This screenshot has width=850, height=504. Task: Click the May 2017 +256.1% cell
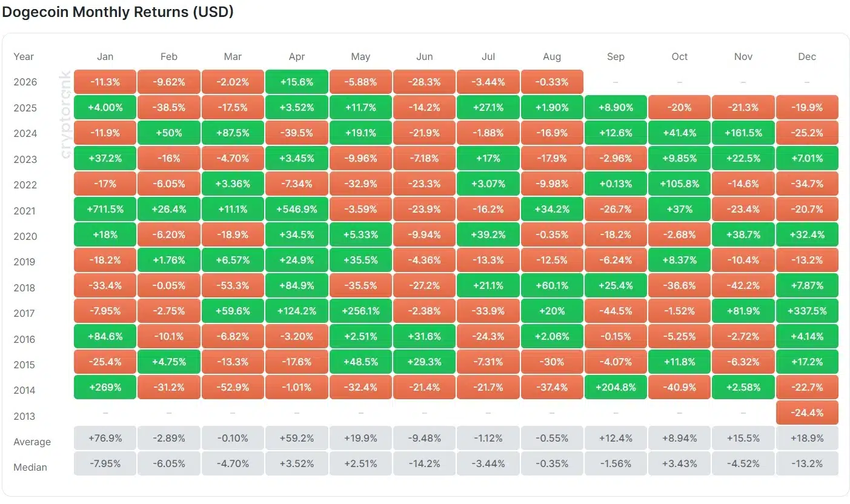coord(360,311)
